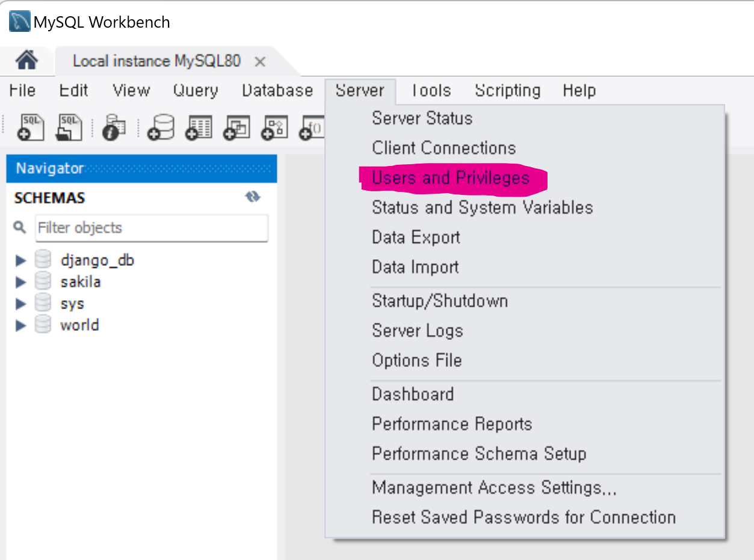Open the View menu
Screen dimensions: 754x560
(131, 91)
